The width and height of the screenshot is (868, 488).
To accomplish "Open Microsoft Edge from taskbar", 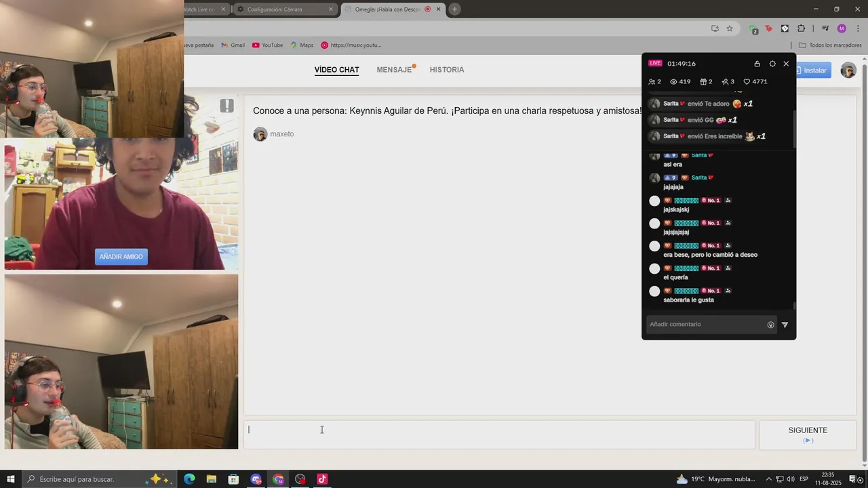I will [189, 479].
